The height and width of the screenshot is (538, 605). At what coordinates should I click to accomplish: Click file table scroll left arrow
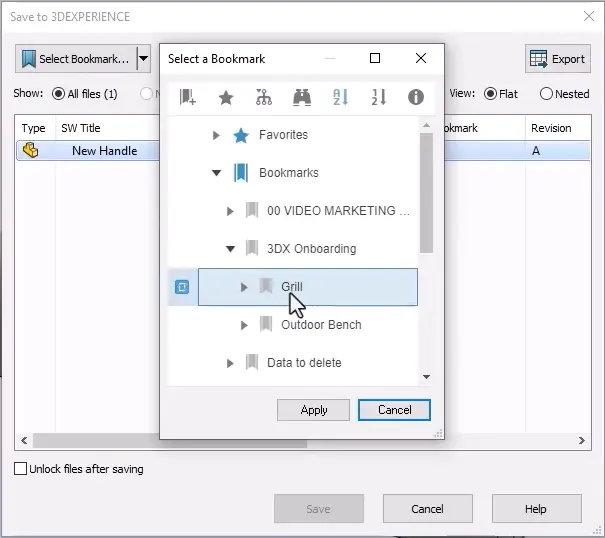click(x=24, y=440)
